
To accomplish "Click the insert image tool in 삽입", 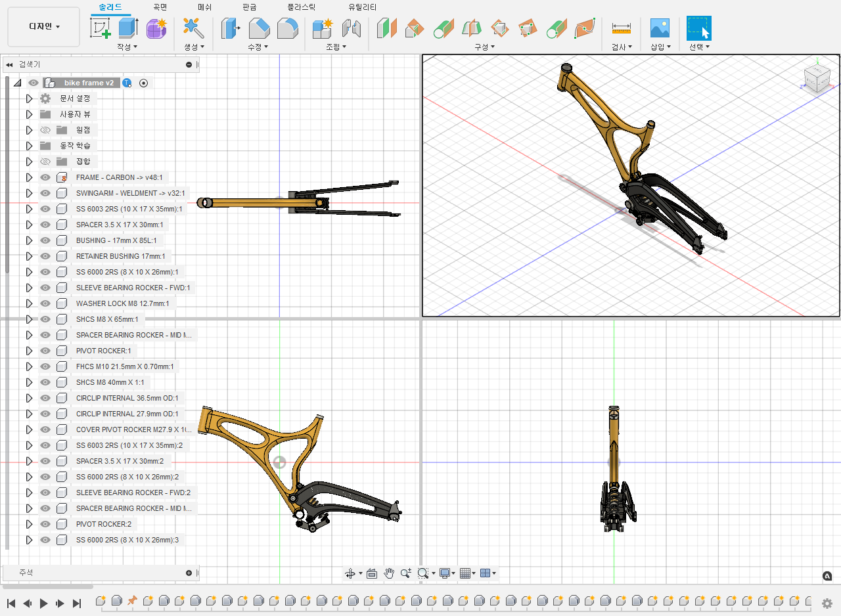I will click(x=660, y=29).
